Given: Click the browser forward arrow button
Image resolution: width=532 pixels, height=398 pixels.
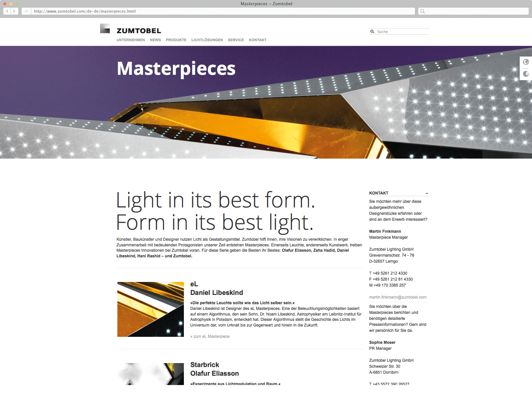Looking at the screenshot, I should point(15,11).
